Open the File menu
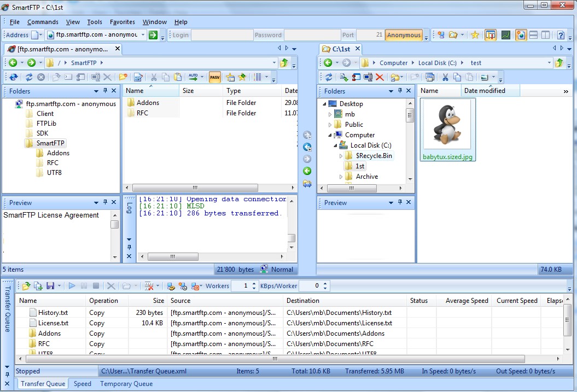 15,22
